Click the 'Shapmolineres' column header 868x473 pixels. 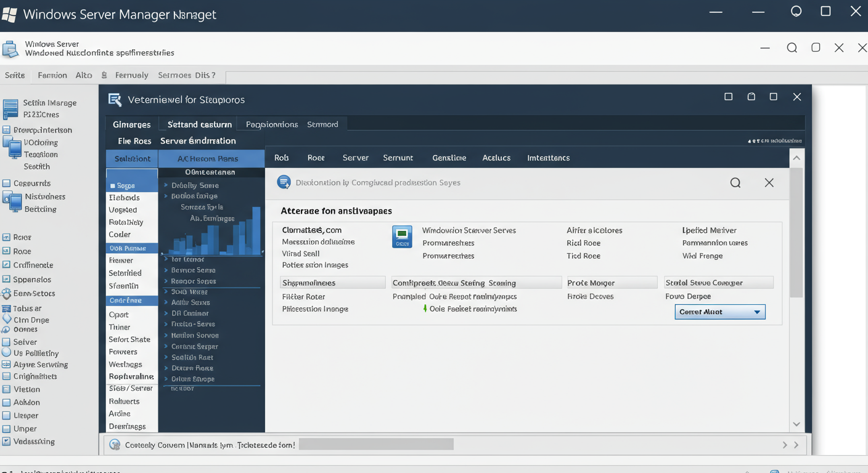[x=332, y=283]
